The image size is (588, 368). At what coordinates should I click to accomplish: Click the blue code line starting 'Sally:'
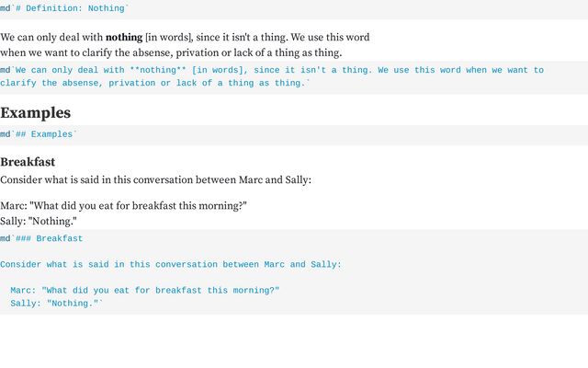pyautogui.click(x=56, y=304)
